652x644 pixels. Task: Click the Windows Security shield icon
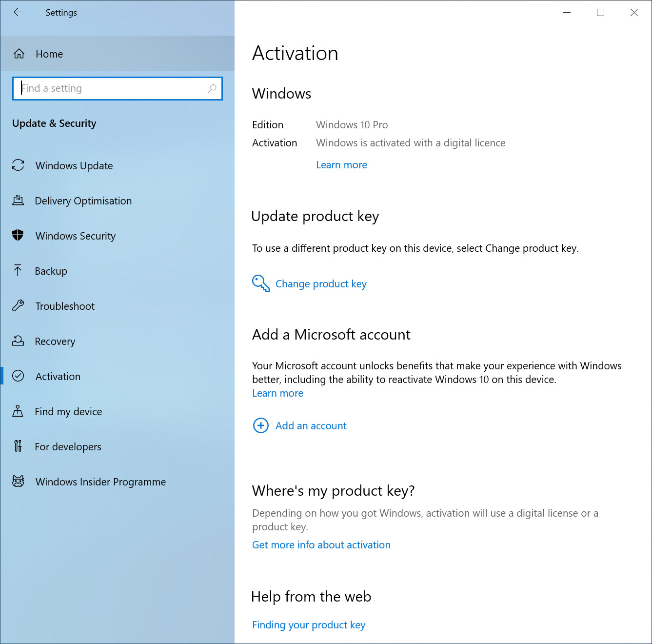tap(18, 236)
